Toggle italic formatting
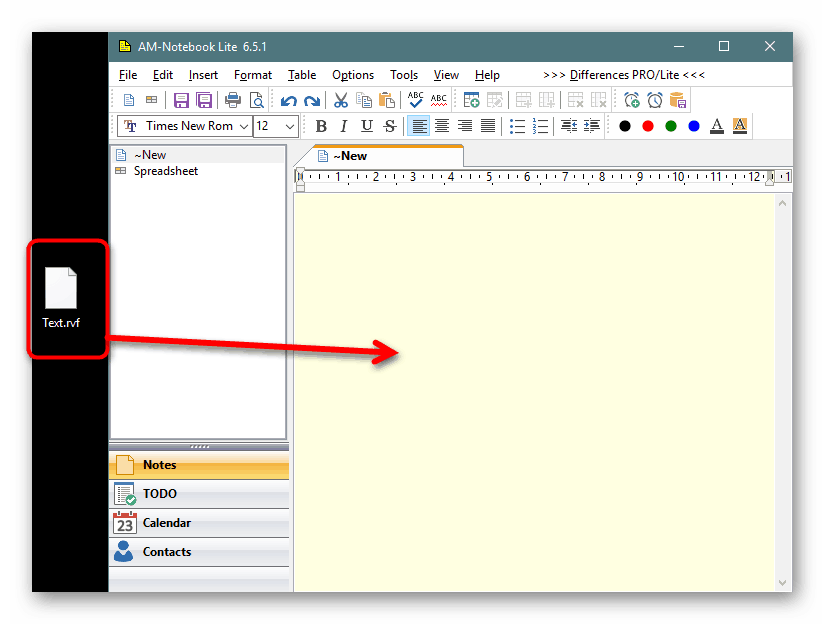The image size is (825, 624). tap(344, 126)
